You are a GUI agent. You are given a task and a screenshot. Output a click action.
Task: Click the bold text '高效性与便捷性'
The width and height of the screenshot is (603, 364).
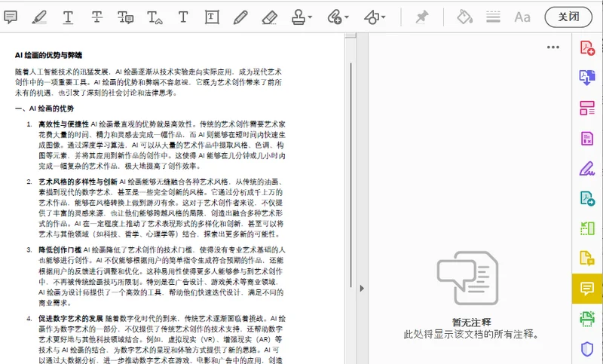(63, 124)
